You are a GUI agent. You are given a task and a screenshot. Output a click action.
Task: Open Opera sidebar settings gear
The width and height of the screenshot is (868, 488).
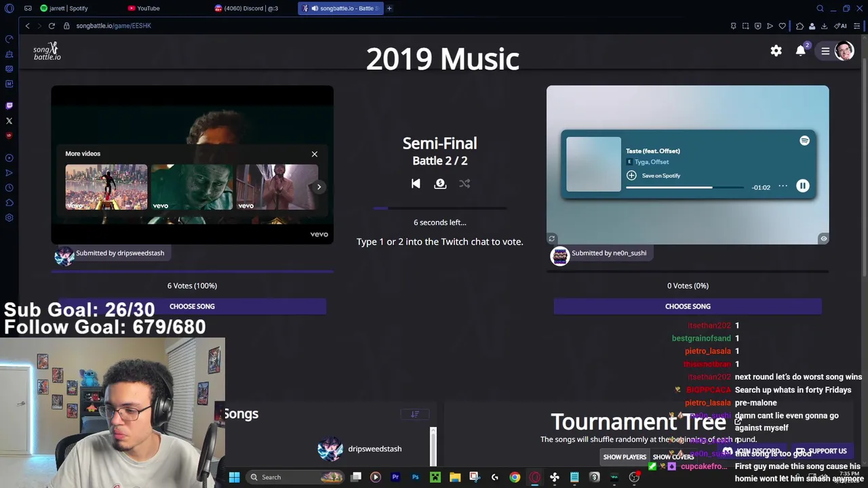pyautogui.click(x=9, y=218)
